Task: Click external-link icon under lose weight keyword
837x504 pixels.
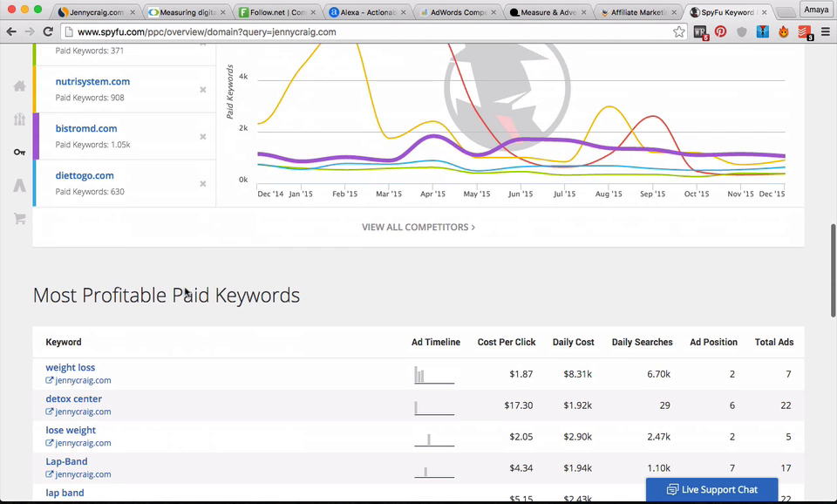Action: click(49, 443)
